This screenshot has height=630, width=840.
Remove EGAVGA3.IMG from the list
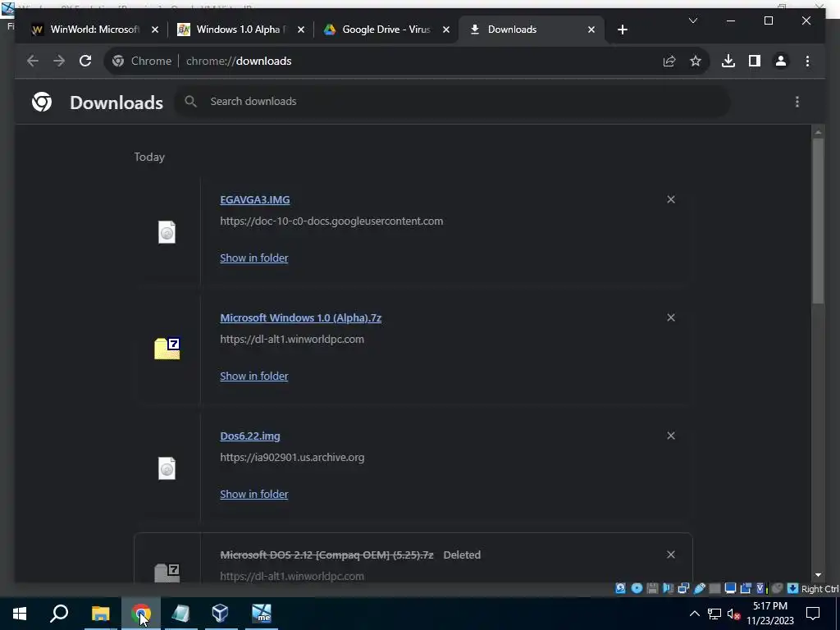coord(671,199)
